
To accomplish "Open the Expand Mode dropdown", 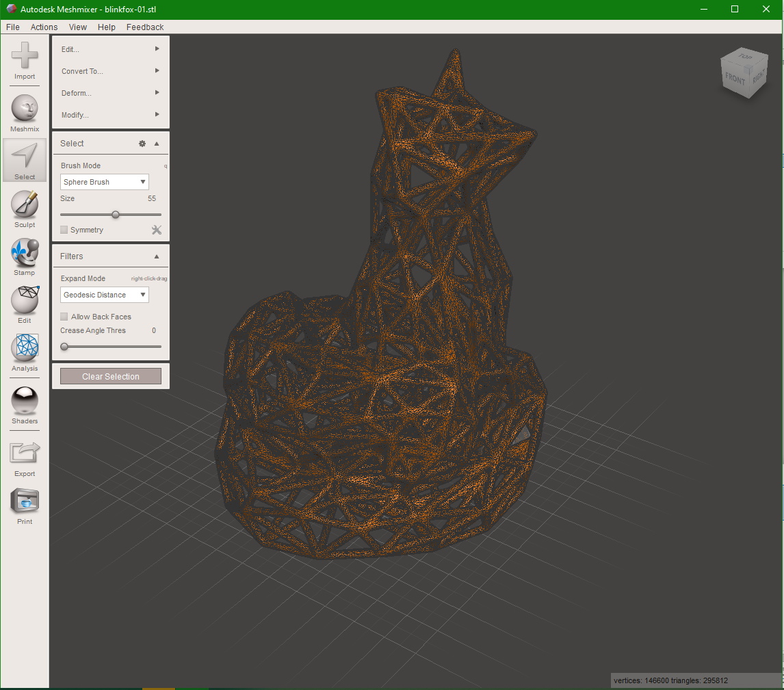I will point(105,295).
